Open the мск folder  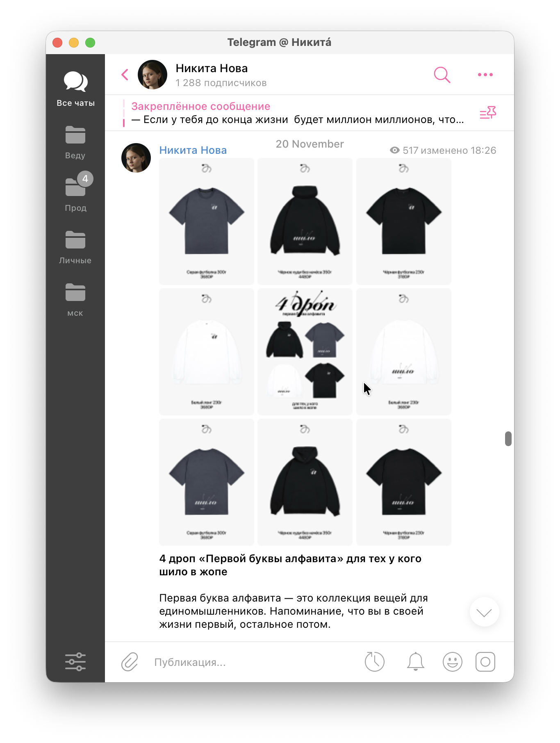pyautogui.click(x=75, y=300)
